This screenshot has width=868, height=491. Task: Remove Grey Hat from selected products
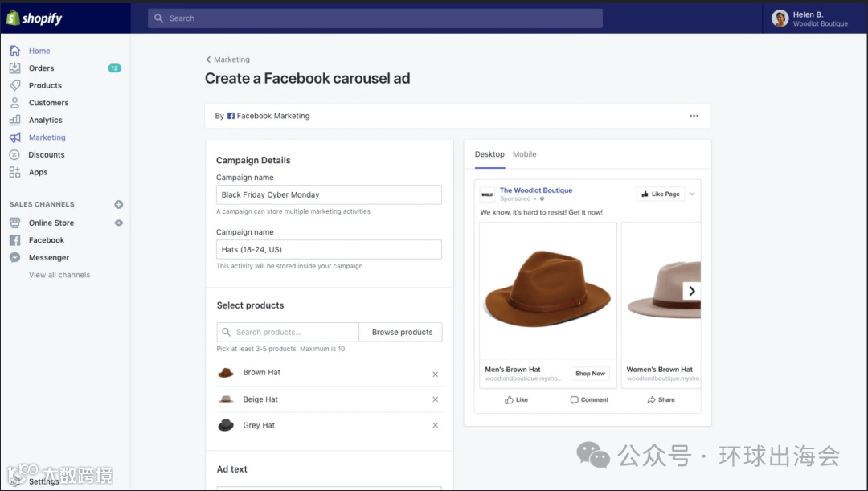pos(435,425)
